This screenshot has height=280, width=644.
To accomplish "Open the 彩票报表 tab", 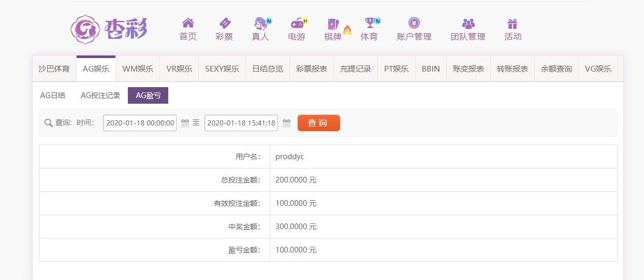I will [312, 68].
